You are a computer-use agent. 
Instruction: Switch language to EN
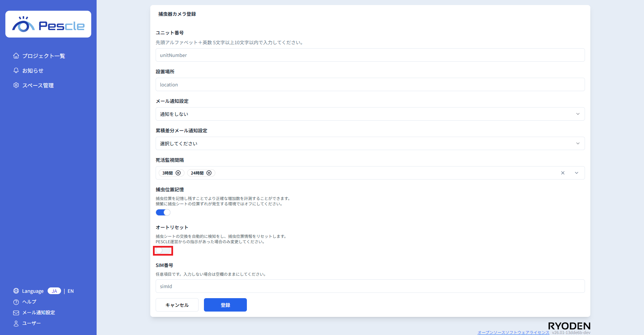click(x=70, y=291)
